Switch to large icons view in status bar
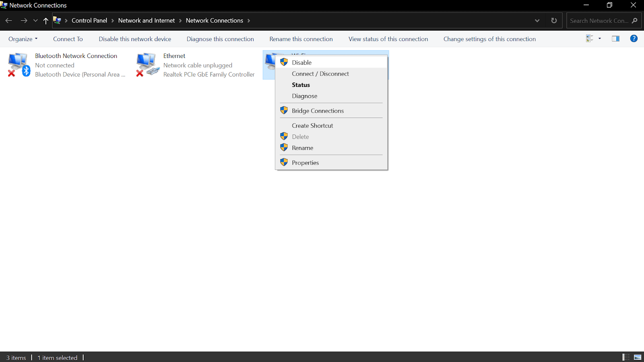Viewport: 644px width, 362px height. [x=638, y=357]
